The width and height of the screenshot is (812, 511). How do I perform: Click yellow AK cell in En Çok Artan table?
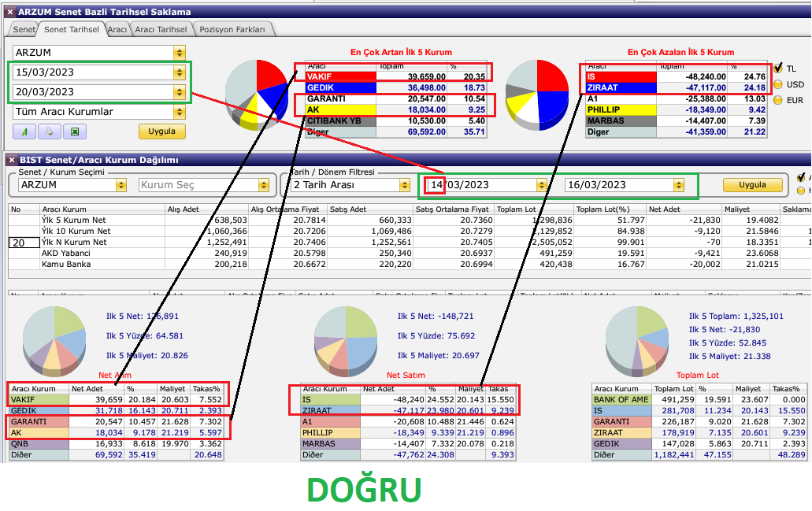tap(341, 109)
